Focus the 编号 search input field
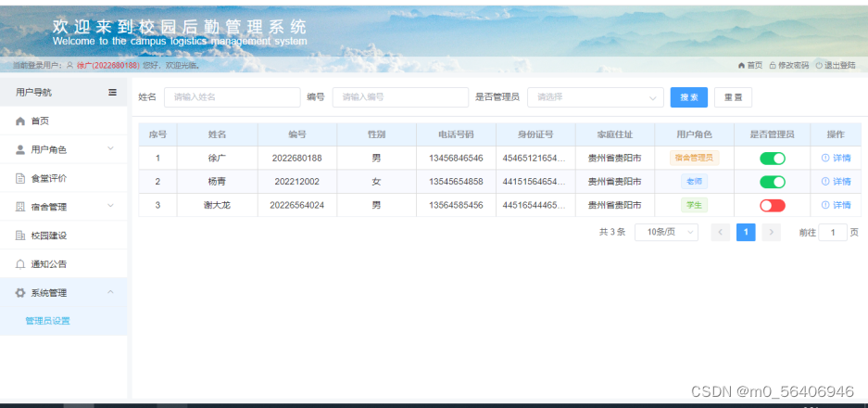Image resolution: width=868 pixels, height=408 pixels. click(400, 97)
